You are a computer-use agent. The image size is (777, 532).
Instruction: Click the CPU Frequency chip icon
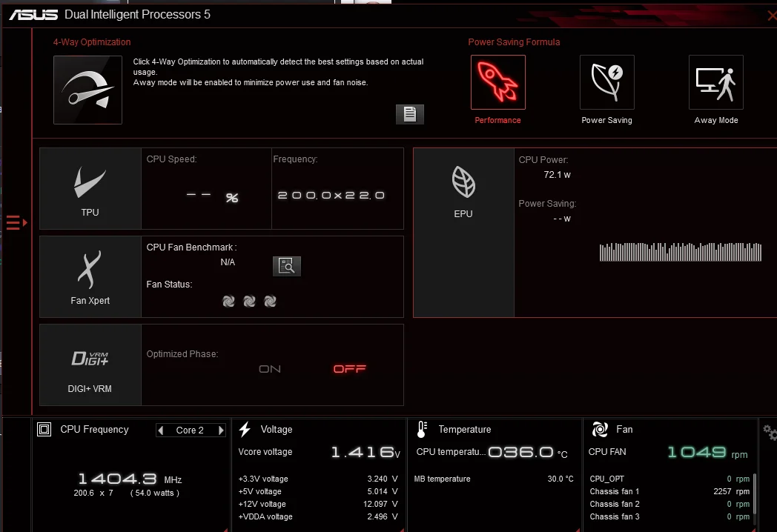(x=44, y=430)
